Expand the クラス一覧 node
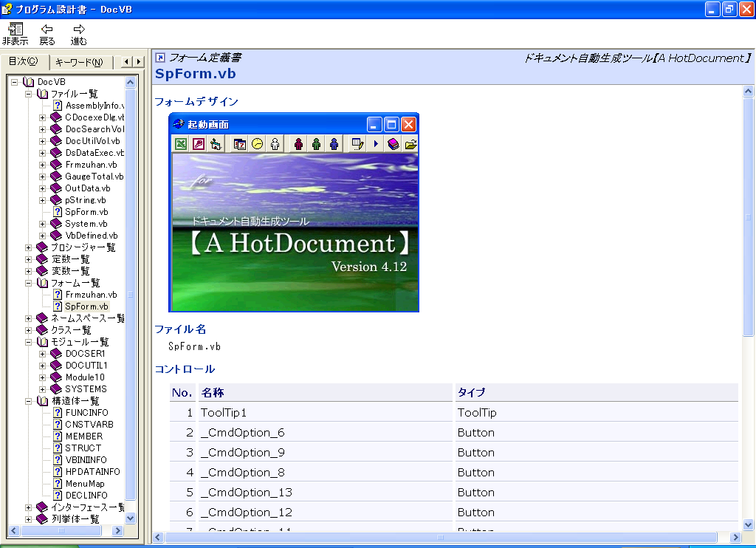The height and width of the screenshot is (548, 756). 29,330
